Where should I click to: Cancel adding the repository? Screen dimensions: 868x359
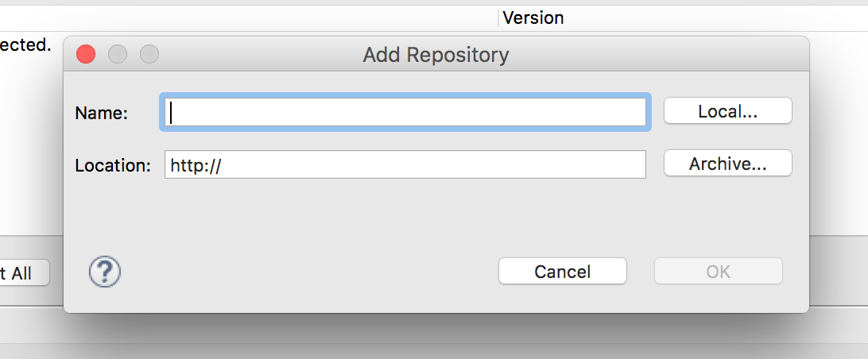click(x=563, y=272)
